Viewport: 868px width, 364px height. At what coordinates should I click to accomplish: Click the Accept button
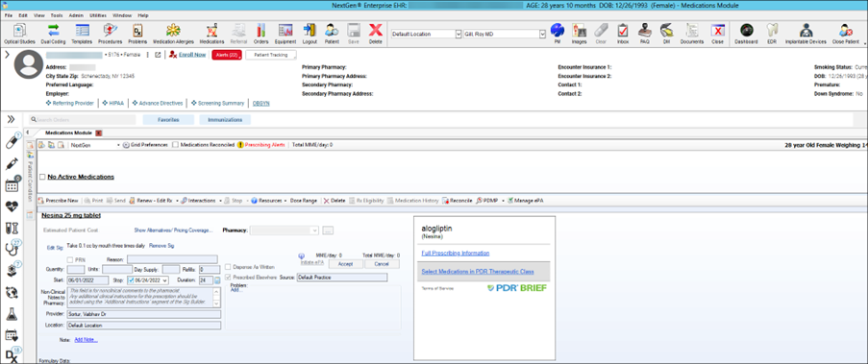(345, 264)
